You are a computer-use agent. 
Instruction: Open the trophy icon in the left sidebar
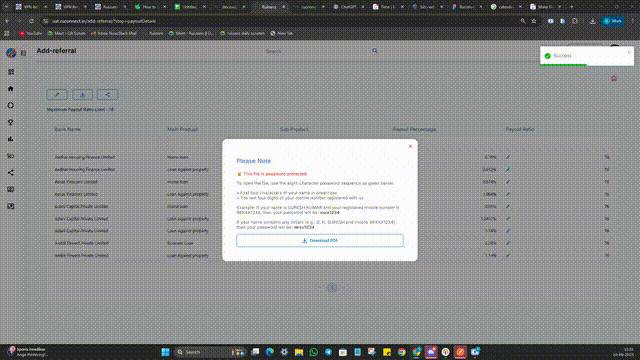click(x=11, y=122)
